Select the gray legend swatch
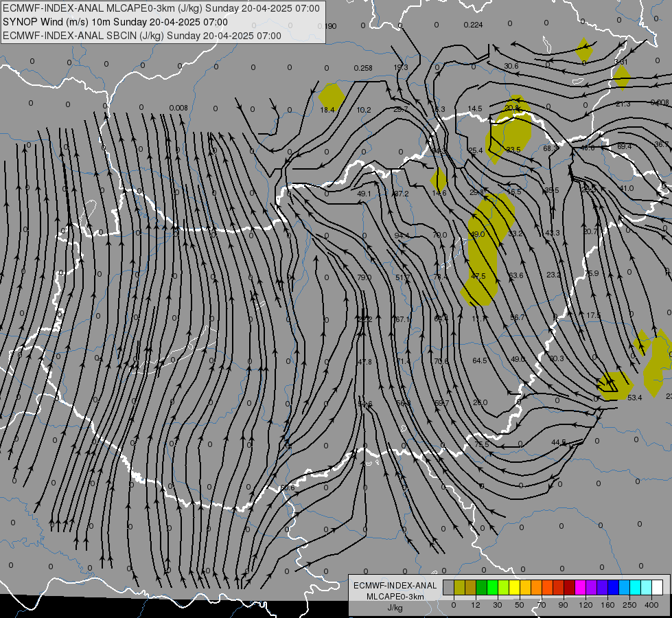This screenshot has width=672, height=618. click(x=448, y=587)
